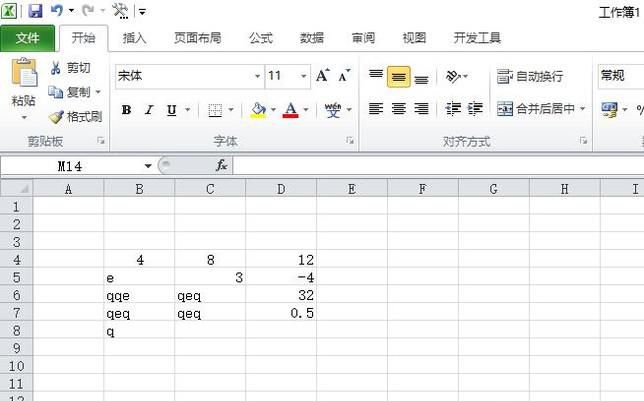The width and height of the screenshot is (644, 401).
Task: Open the underline style dropdown arrow
Action: coord(188,110)
